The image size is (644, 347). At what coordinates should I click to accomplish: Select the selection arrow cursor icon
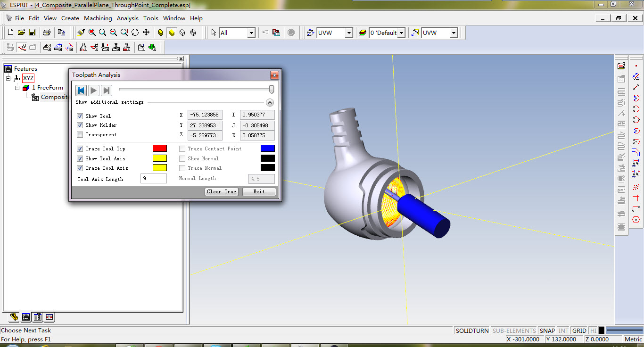[214, 33]
